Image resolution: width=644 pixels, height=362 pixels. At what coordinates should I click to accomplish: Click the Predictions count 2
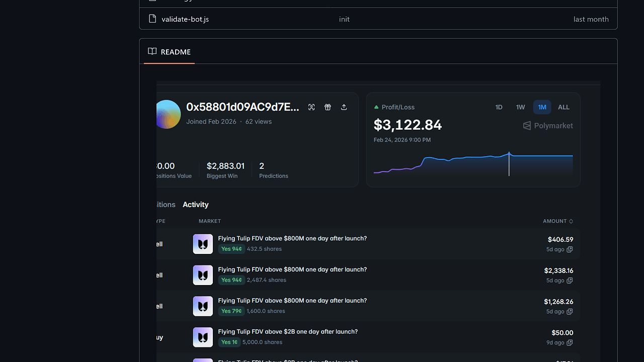[262, 166]
